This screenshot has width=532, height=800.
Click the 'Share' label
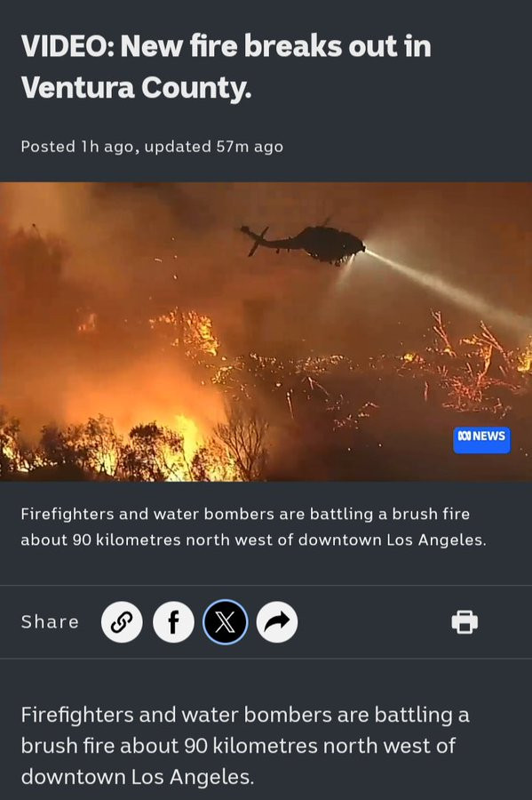coord(50,622)
